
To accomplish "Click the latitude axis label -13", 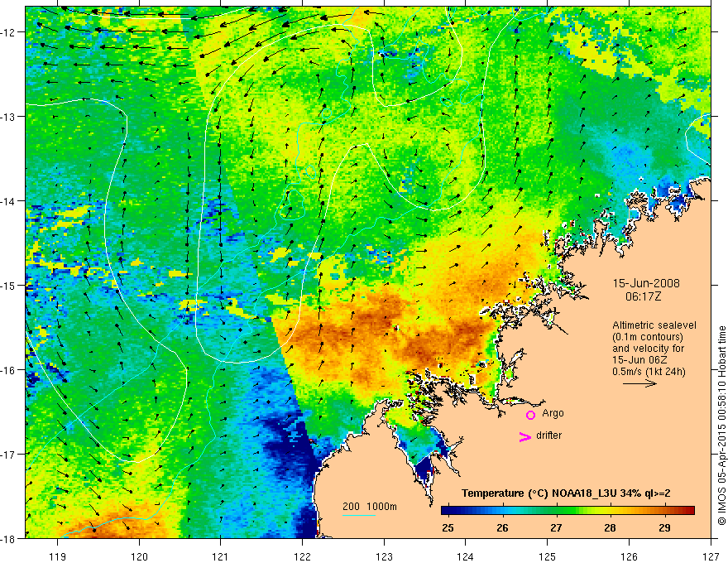I will click(8, 117).
